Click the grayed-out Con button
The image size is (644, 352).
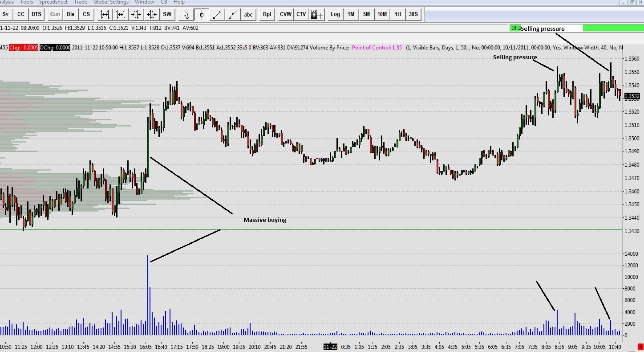pos(55,14)
